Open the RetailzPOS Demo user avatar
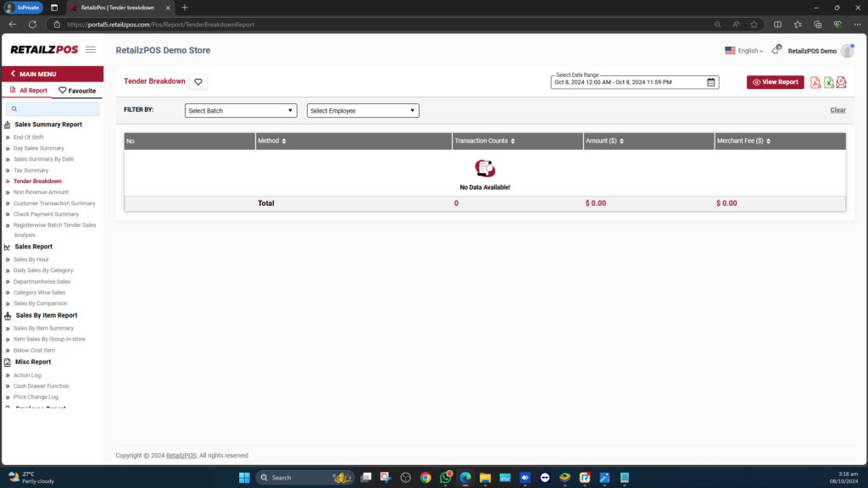Screen dimensions: 868x488 (x=847, y=50)
